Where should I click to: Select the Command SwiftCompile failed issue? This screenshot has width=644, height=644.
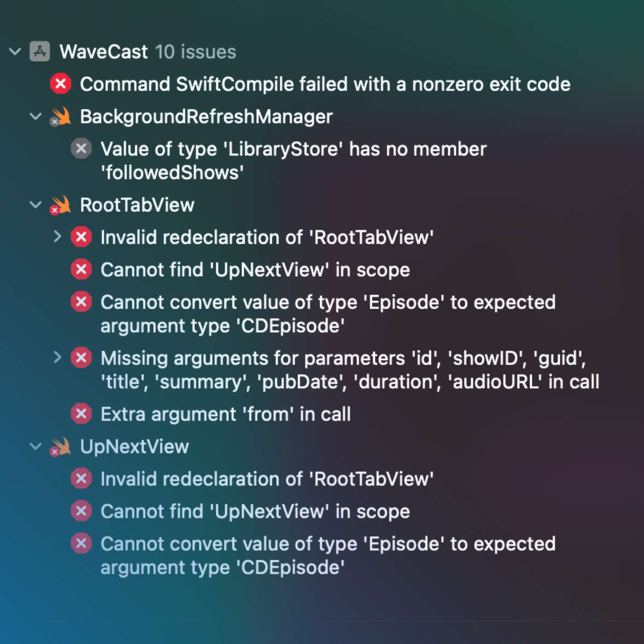[325, 84]
